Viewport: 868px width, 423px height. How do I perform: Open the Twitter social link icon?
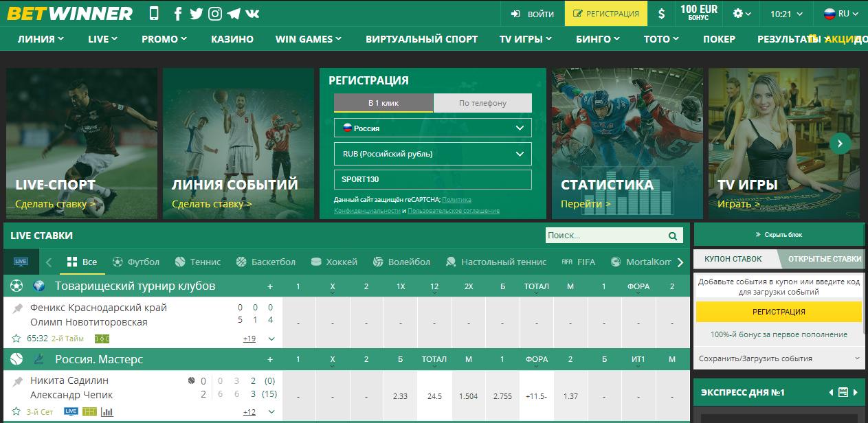tap(197, 14)
